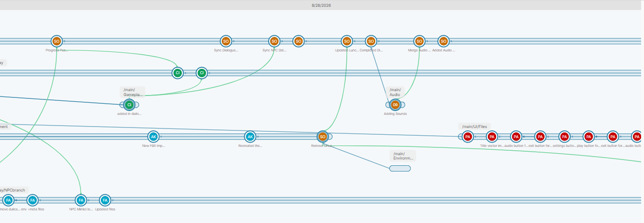The height and width of the screenshot is (223, 644).
Task: Click the /main/Environm... branch label
Action: pyautogui.click(x=403, y=156)
